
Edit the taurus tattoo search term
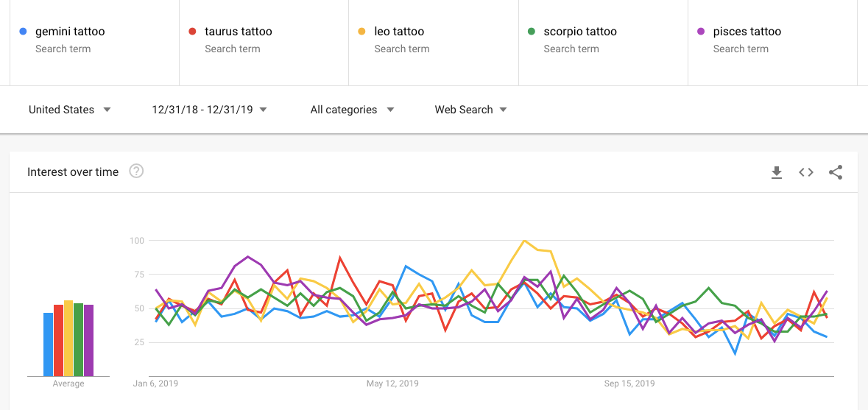point(239,32)
